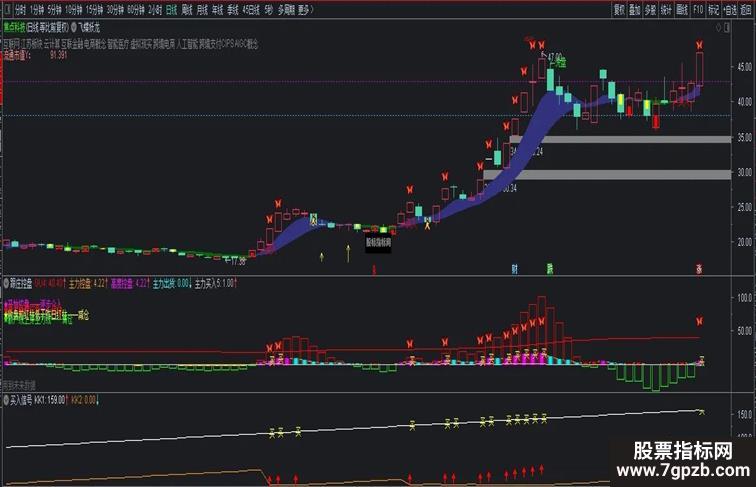The height and width of the screenshot is (487, 756).
Task: Click the diamond icon at chart top-right
Action: 718,28
